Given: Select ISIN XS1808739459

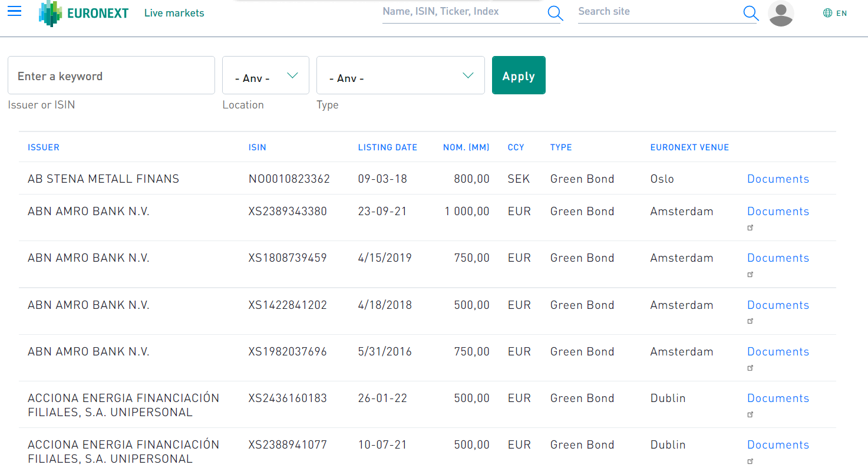Looking at the screenshot, I should point(288,258).
